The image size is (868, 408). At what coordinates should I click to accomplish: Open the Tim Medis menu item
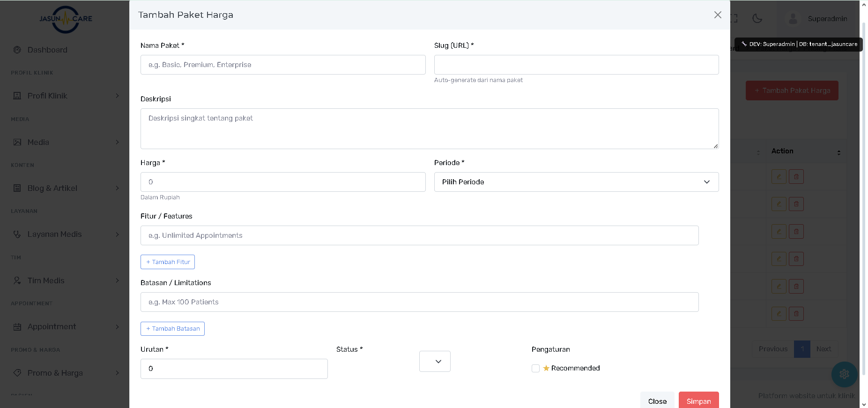click(46, 280)
